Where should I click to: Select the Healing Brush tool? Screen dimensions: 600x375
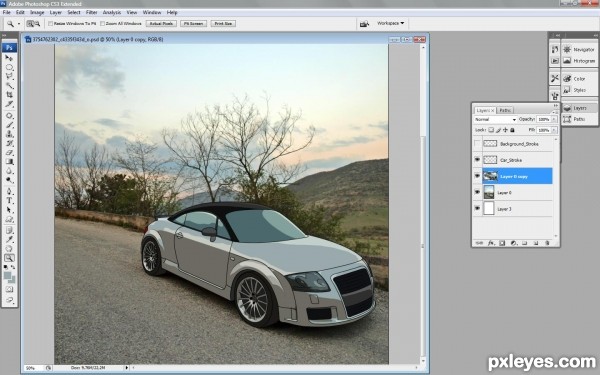9,116
